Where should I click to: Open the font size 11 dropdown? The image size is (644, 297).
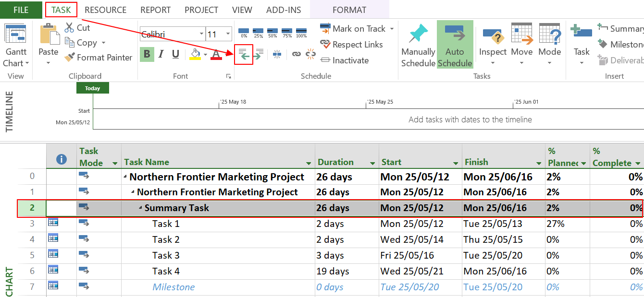(228, 34)
